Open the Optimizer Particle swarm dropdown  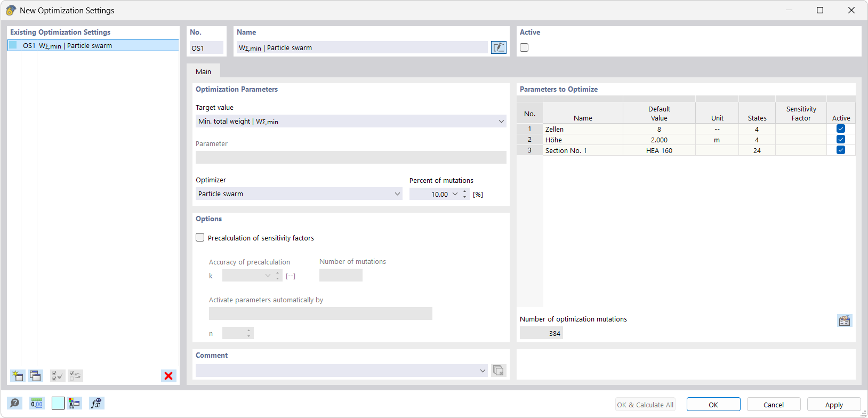[299, 194]
